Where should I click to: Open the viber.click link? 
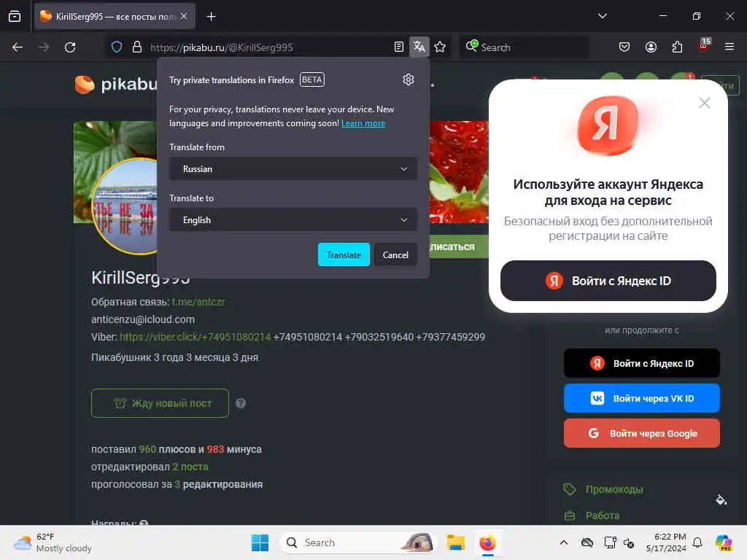pos(196,337)
